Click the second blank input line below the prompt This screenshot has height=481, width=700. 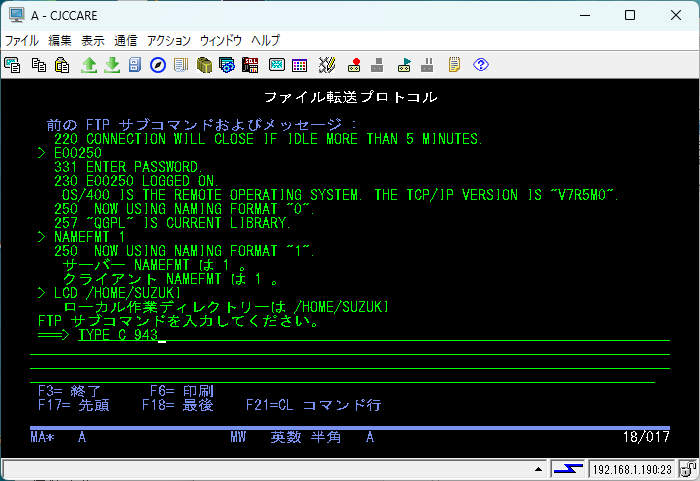coord(350,362)
